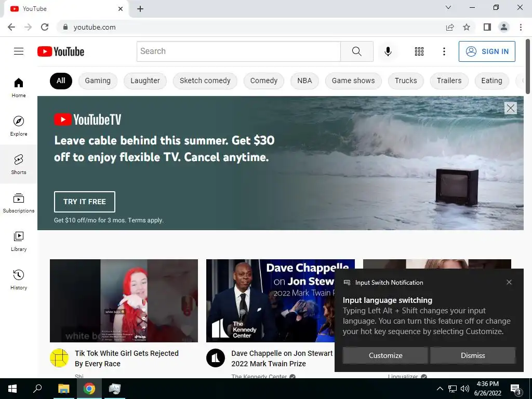The image size is (532, 399).
Task: Click the site lock icon
Action: (65, 27)
